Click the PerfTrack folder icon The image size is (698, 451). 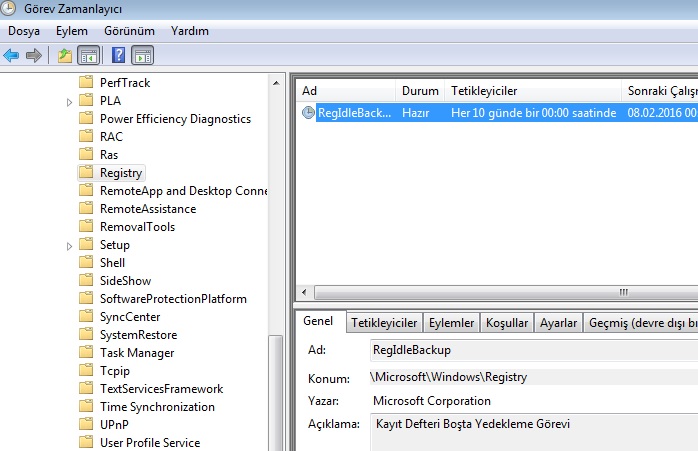tap(86, 82)
